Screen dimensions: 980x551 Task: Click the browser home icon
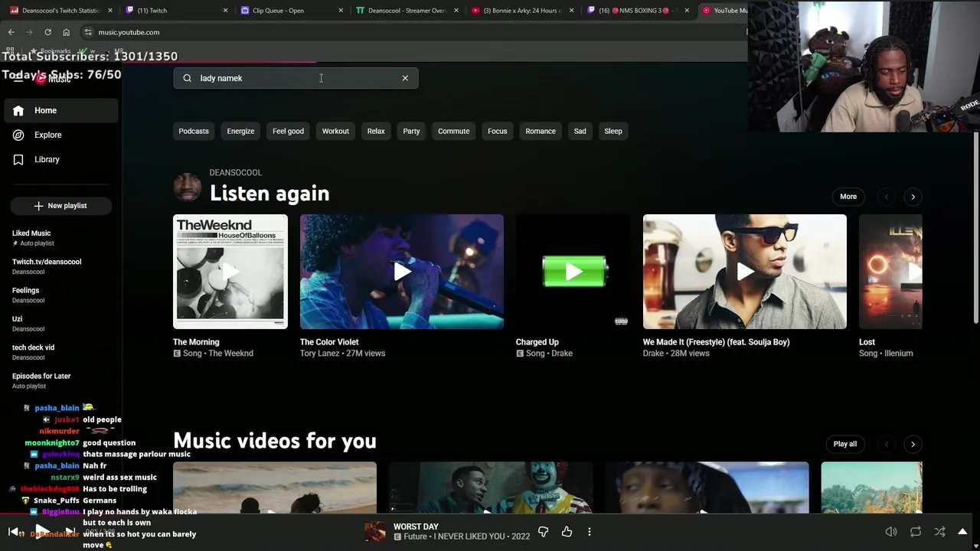66,32
